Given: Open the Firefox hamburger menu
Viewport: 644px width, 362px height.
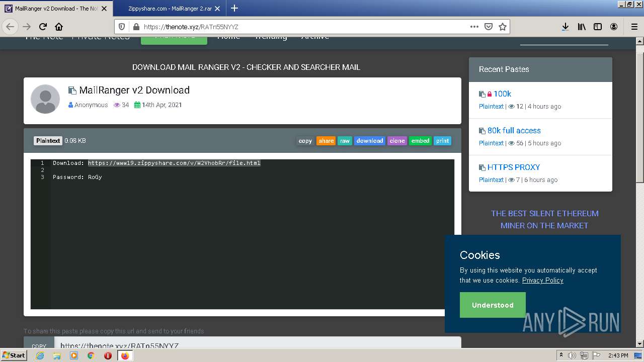Looking at the screenshot, I should pos(634,27).
